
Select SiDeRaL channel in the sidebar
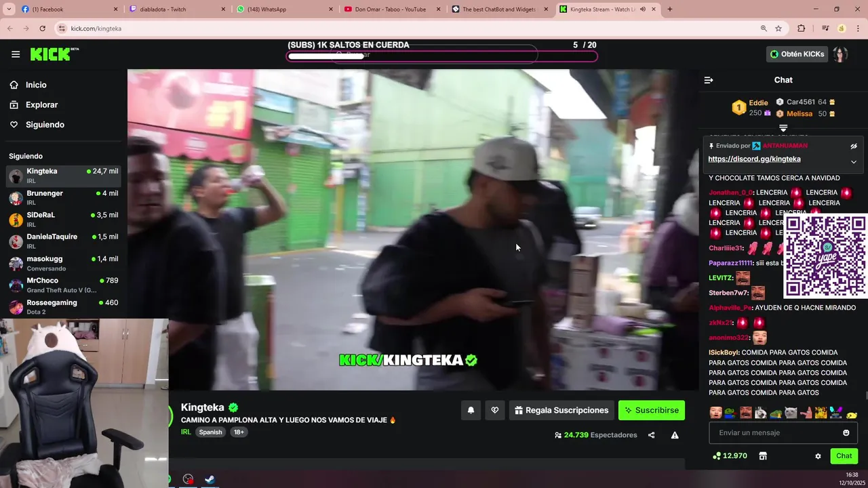click(x=63, y=219)
